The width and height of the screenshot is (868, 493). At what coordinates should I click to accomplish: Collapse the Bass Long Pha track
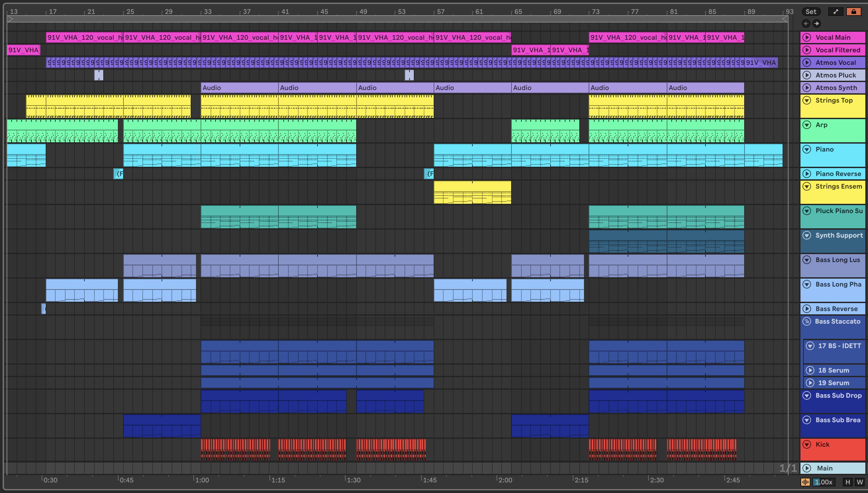(x=807, y=284)
